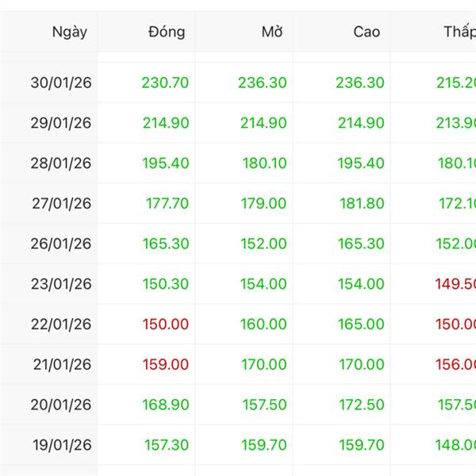This screenshot has height=476, width=476.
Task: Click closing price 168.90
Action: tap(165, 405)
